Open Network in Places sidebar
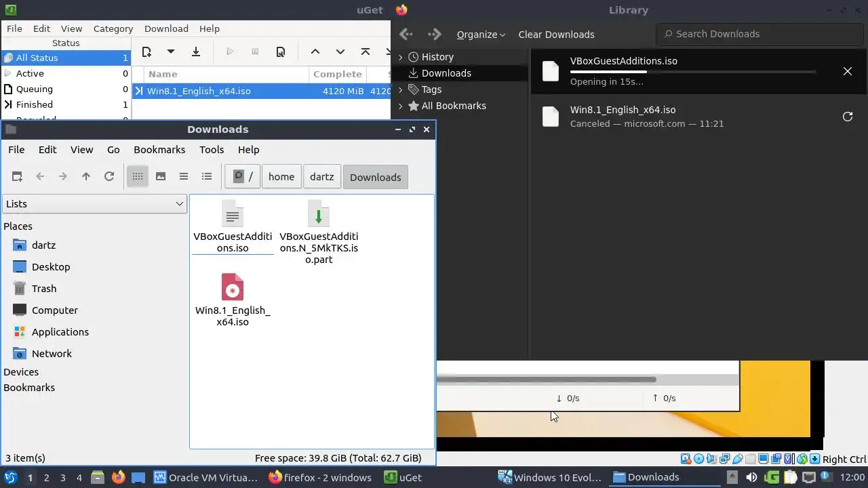This screenshot has width=868, height=488. click(x=52, y=354)
